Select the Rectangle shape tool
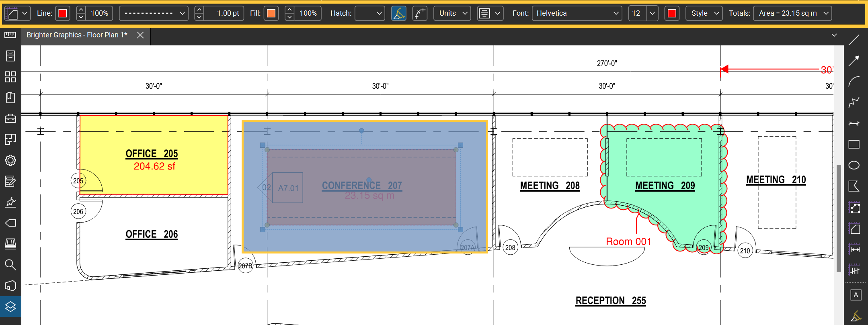868x325 pixels. point(854,144)
